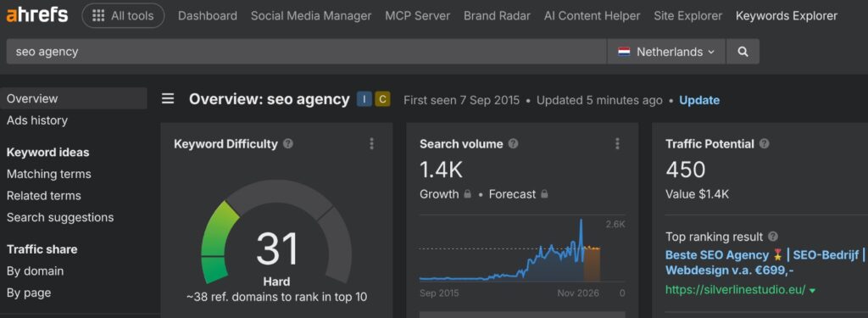This screenshot has width=868, height=318.
Task: Open Traffic share By domain
Action: [35, 271]
